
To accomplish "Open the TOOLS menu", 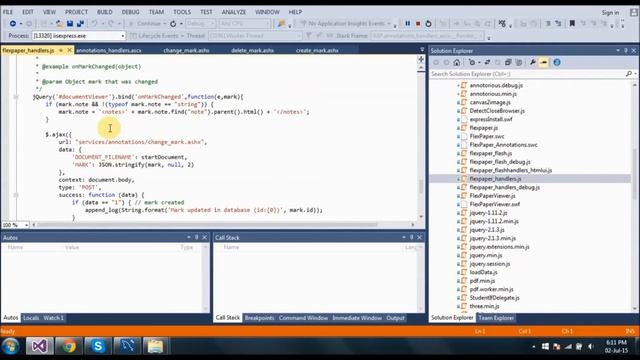I will (x=182, y=12).
